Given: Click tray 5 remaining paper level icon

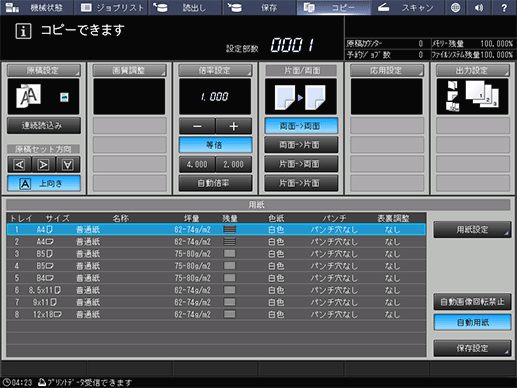Looking at the screenshot, I should pos(230,278).
